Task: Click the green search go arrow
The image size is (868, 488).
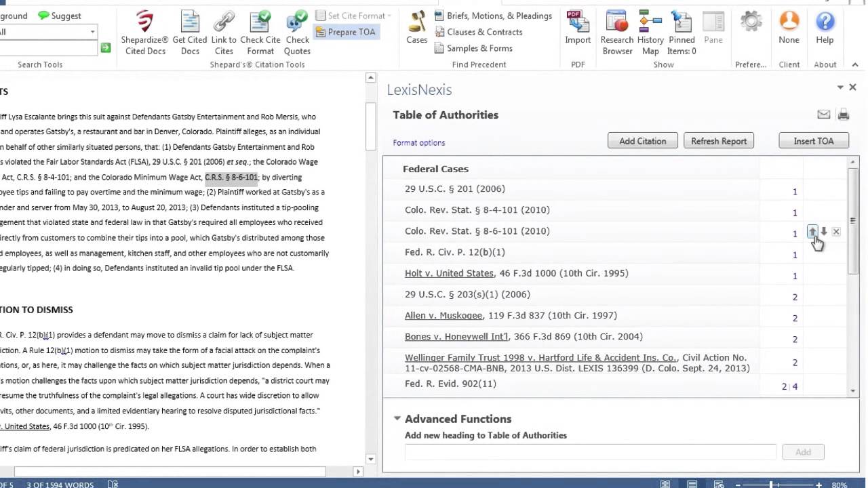Action: pyautogui.click(x=105, y=47)
